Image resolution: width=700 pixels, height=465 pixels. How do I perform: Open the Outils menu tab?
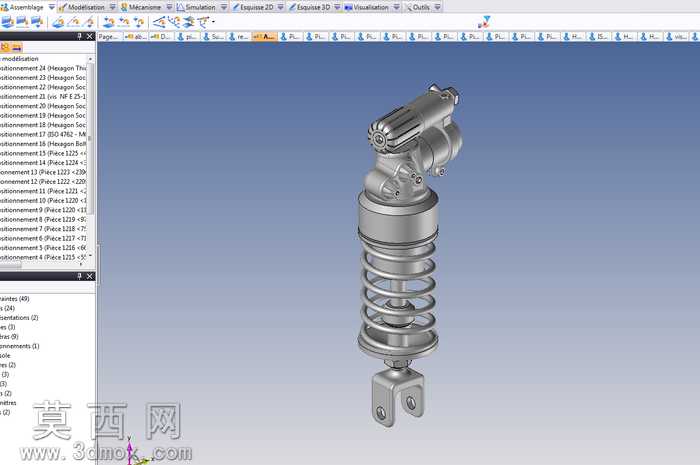[417, 7]
